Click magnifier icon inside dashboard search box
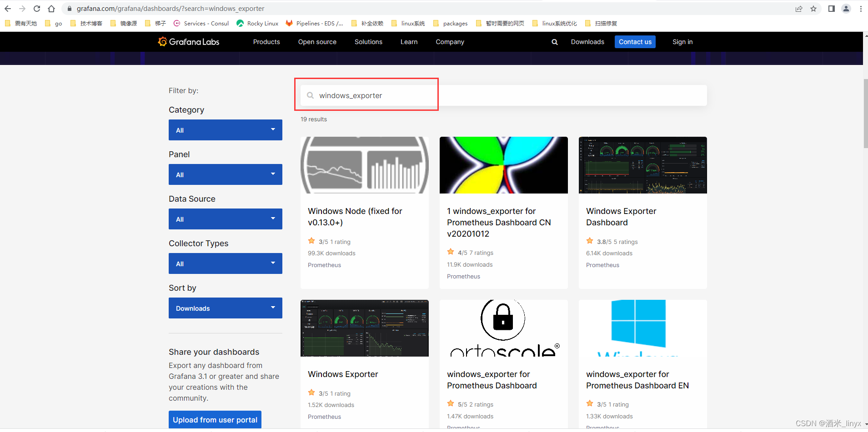 tap(310, 95)
